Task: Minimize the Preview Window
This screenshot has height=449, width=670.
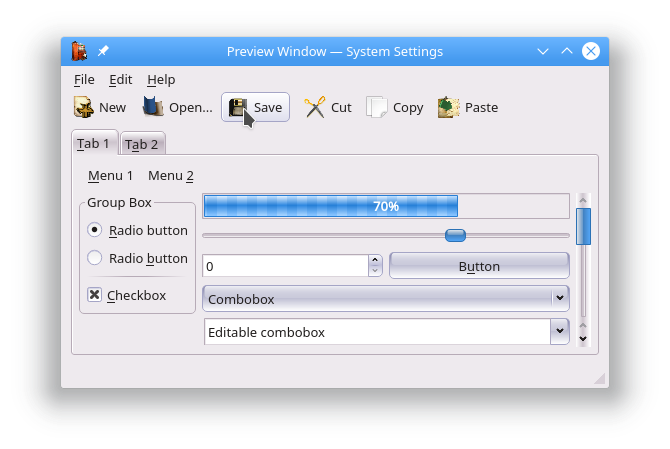Action: click(543, 51)
